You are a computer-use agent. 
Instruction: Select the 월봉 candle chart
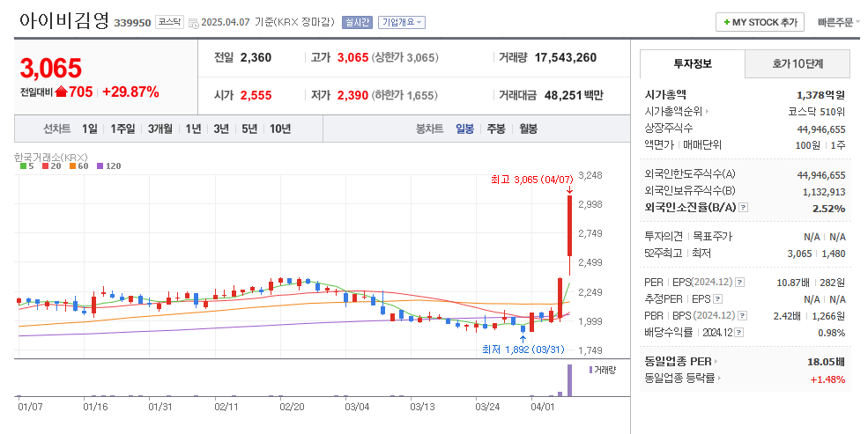(528, 129)
